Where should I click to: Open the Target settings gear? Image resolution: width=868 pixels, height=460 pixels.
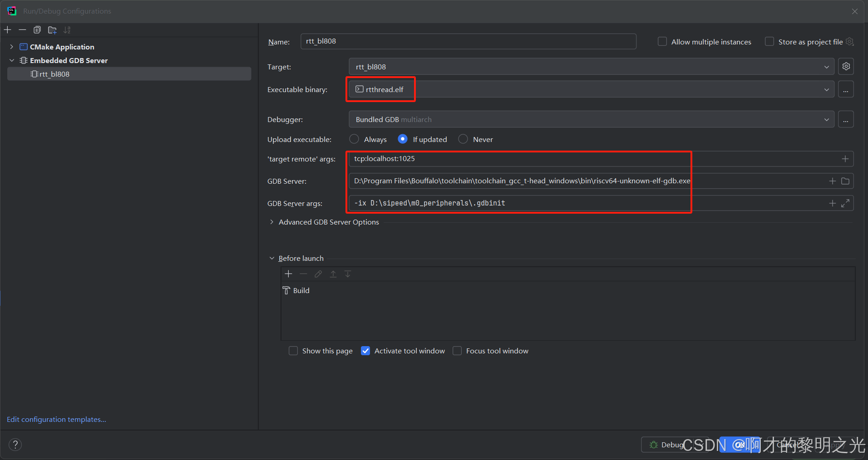point(846,66)
